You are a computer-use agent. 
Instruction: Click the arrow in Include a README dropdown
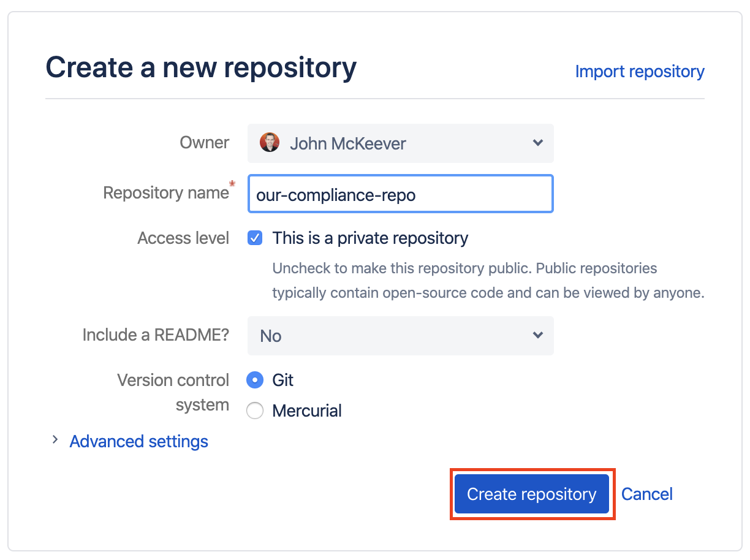point(537,335)
